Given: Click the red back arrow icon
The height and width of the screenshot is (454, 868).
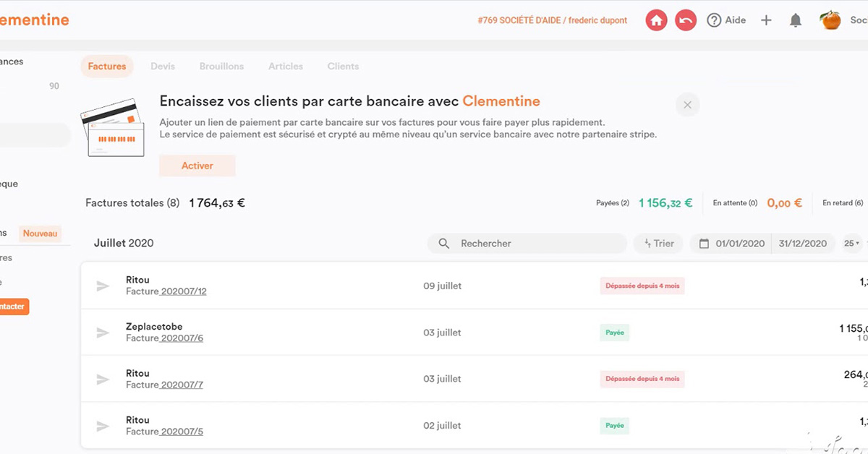Looking at the screenshot, I should click(x=686, y=20).
